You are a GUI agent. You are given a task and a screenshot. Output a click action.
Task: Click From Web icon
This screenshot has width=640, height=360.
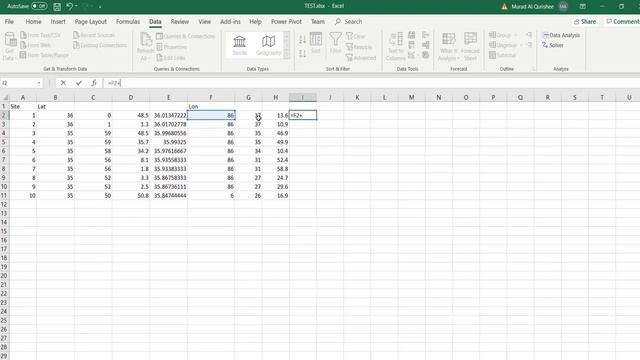(x=24, y=45)
